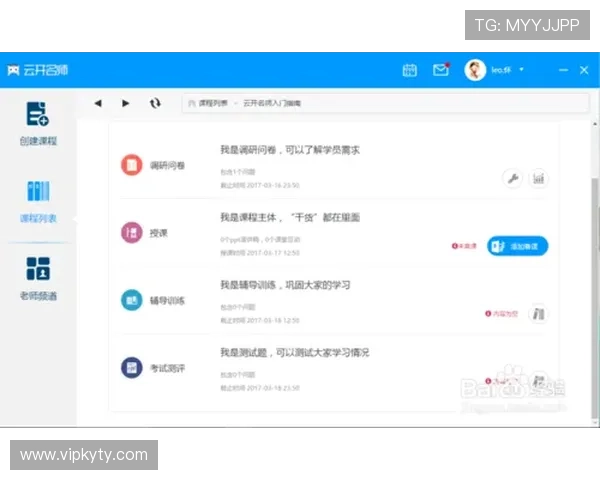Click the title 我是课程主体，"干货"都在里面
The image size is (600, 480).
pyautogui.click(x=290, y=217)
